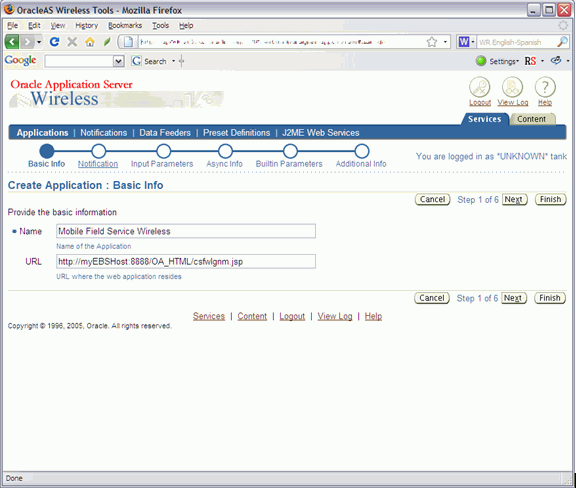Open the Google toolbar search box dropdown

pos(118,61)
